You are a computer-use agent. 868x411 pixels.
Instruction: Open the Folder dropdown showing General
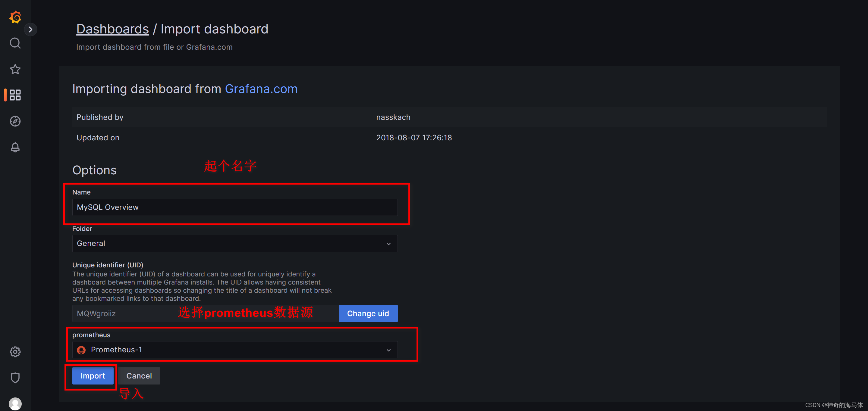[x=235, y=243]
